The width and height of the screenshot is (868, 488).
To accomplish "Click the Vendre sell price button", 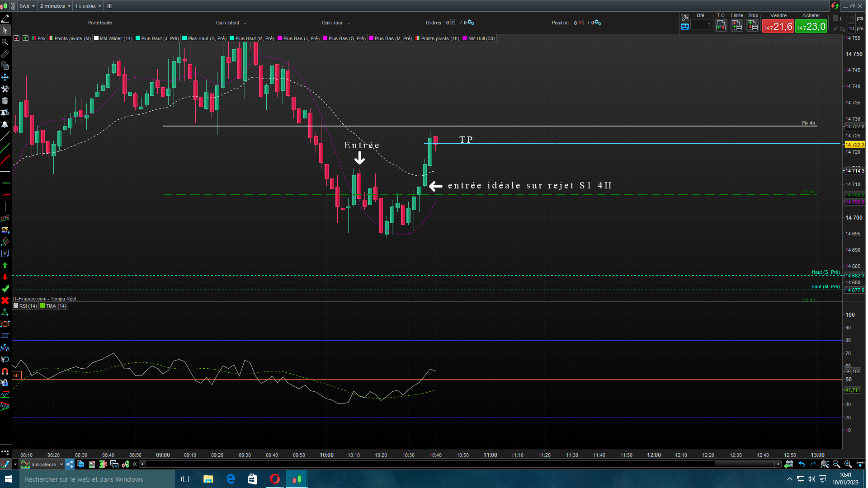I will [x=778, y=26].
